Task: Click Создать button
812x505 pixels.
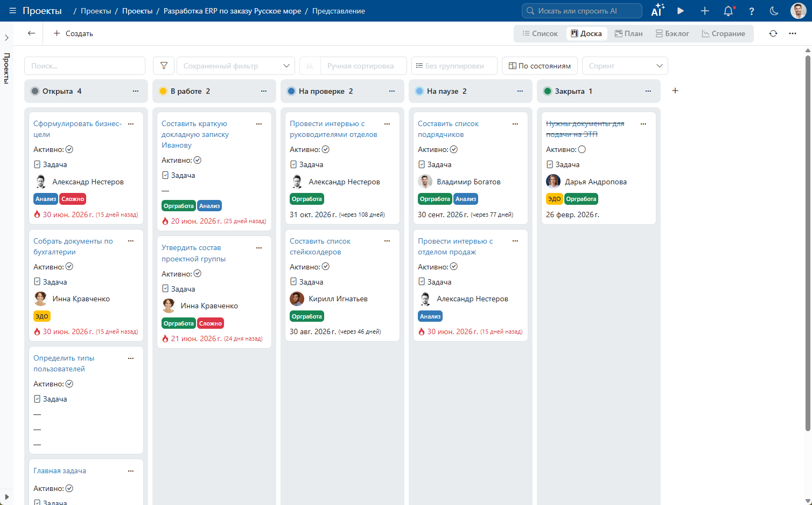Action: click(x=73, y=33)
